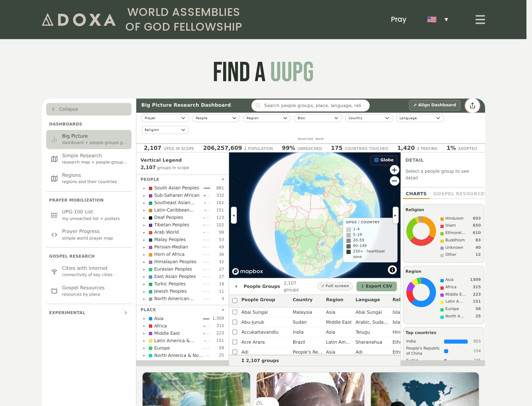Screen dimensions: 532x406
Task: Click the UPG-100 List icon
Action: tap(54, 215)
